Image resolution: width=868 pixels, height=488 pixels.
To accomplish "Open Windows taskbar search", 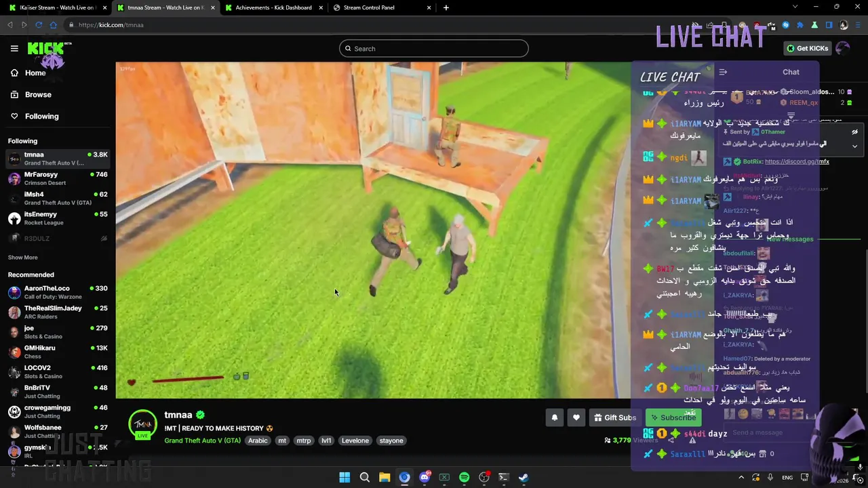I will point(365,477).
